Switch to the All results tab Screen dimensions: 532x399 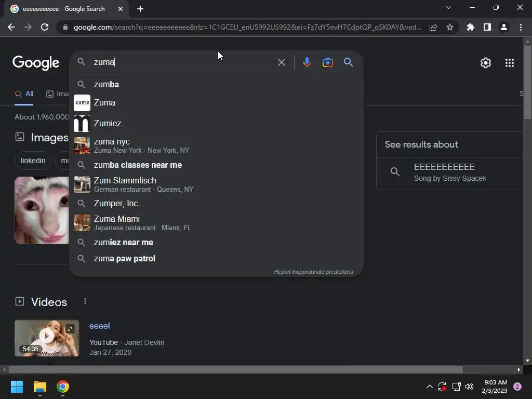24,94
